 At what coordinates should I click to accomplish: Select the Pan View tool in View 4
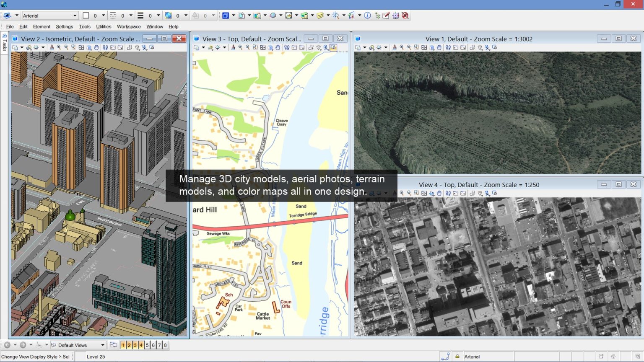coord(439,194)
